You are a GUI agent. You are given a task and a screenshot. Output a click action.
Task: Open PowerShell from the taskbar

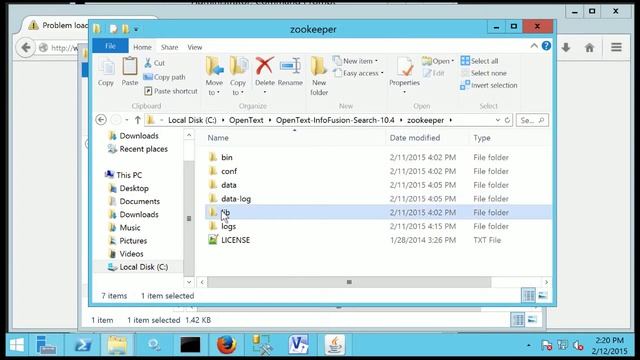tap(83, 345)
